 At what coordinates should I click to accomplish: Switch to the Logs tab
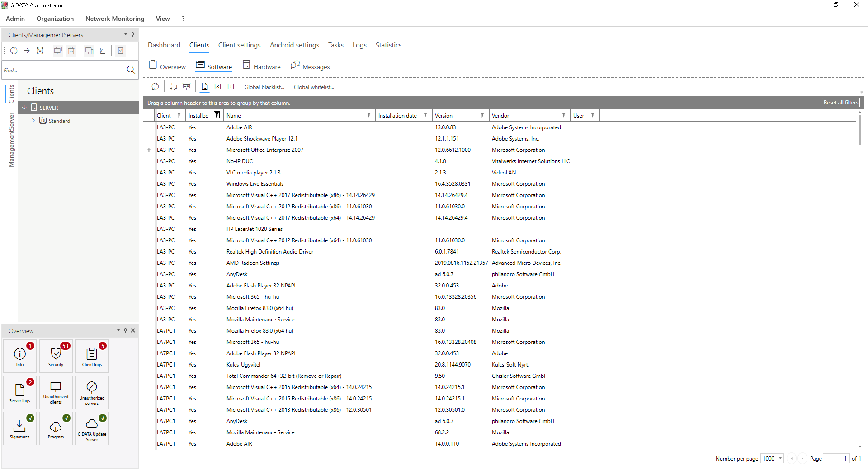click(359, 45)
